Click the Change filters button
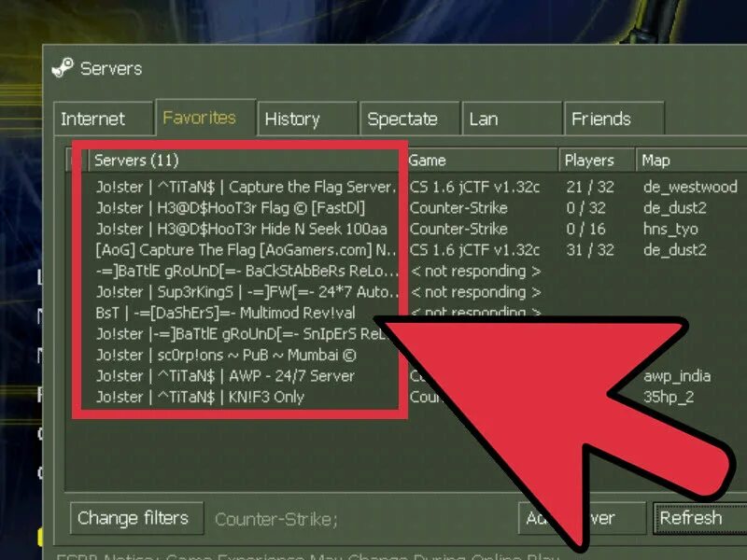Image resolution: width=747 pixels, height=560 pixels. pos(136,518)
